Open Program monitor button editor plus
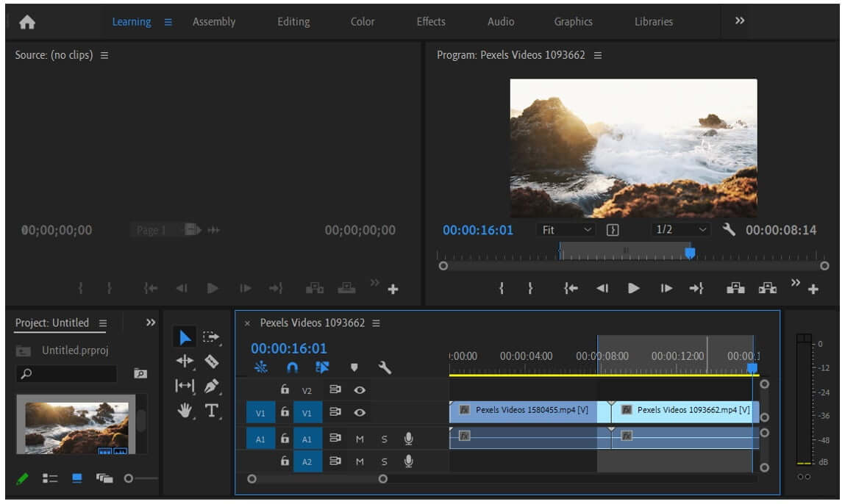 (813, 289)
